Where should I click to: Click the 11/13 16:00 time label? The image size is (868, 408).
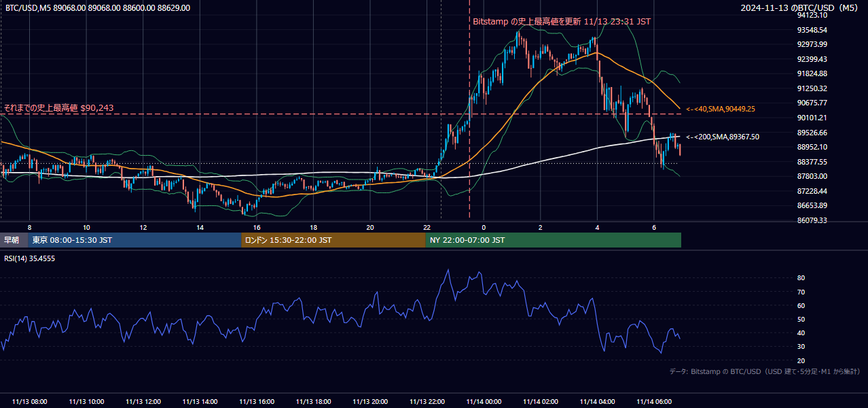click(257, 402)
